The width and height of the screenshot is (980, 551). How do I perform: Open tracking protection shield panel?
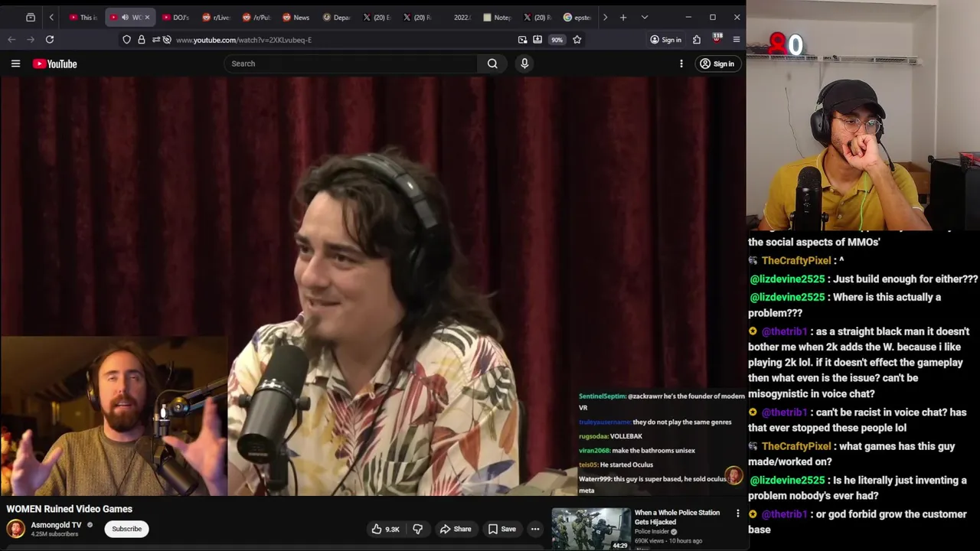click(127, 40)
